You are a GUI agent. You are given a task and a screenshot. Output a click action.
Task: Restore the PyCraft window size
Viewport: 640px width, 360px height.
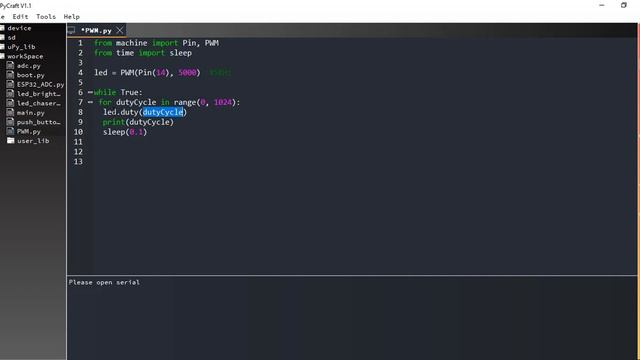tap(624, 5)
